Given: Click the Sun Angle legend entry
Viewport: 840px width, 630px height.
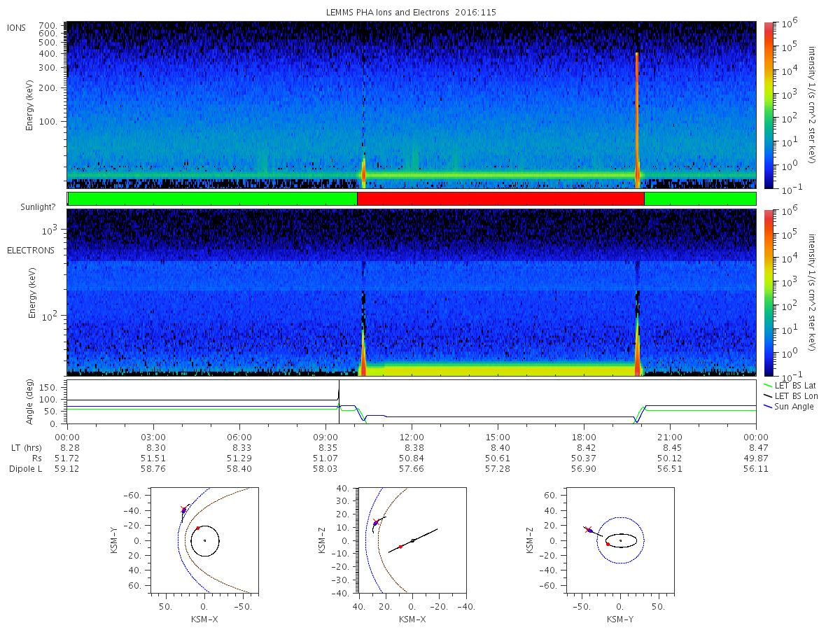Looking at the screenshot, I should pyautogui.click(x=788, y=407).
